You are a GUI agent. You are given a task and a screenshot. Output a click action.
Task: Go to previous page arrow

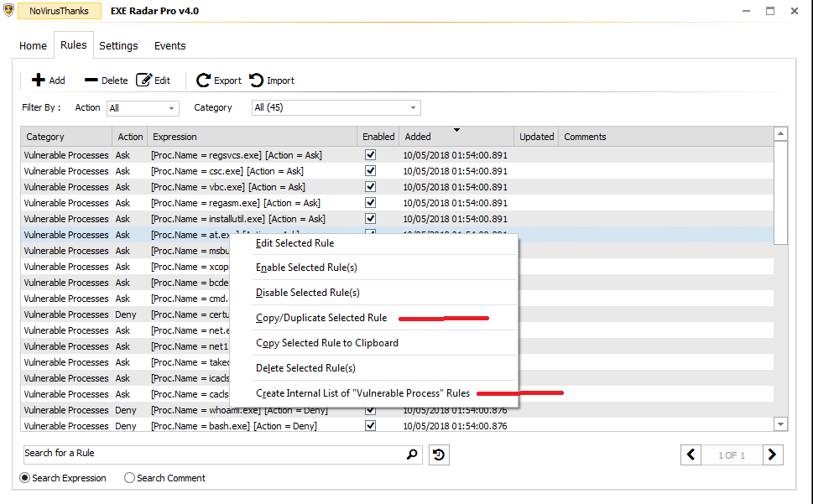(691, 455)
